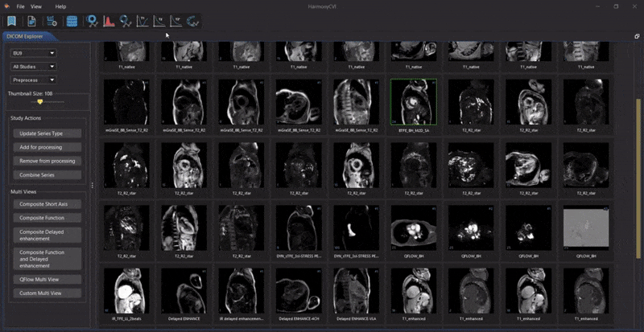The width and height of the screenshot is (644, 332).
Task: Select the Delayed ENHANCE-4CH thumbnail
Action: click(x=299, y=291)
